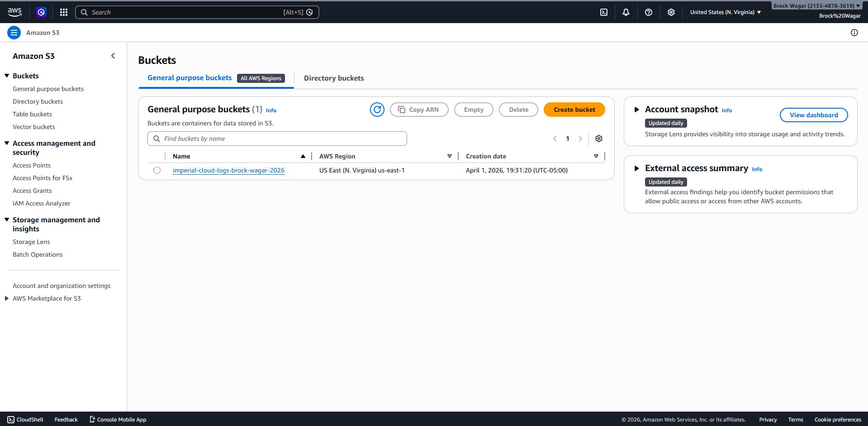Open console settings gear in top bar
The height and width of the screenshot is (426, 868).
[x=671, y=12]
